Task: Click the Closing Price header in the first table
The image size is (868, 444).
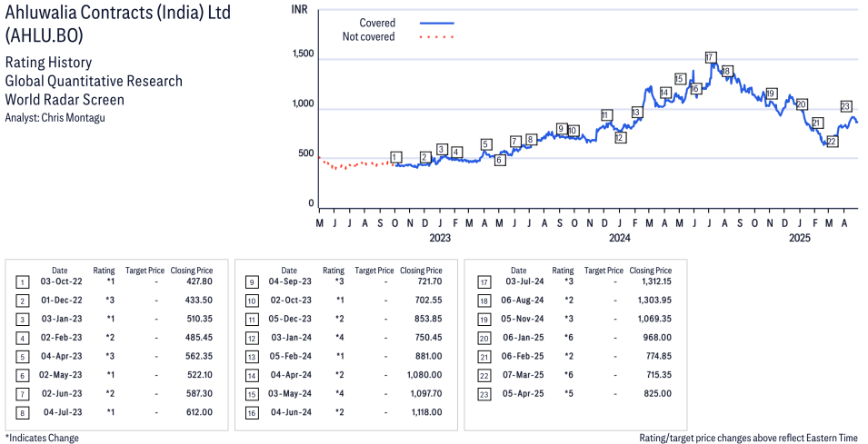Action: 192,271
